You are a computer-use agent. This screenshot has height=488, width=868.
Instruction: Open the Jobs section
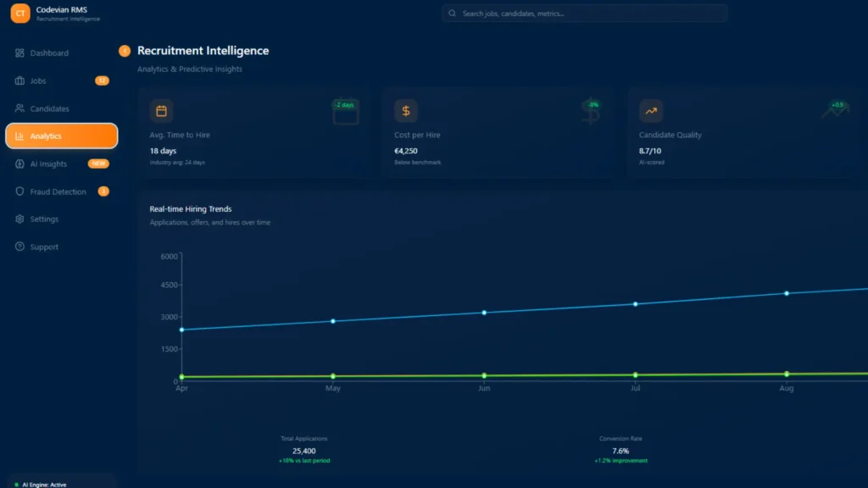(37, 81)
